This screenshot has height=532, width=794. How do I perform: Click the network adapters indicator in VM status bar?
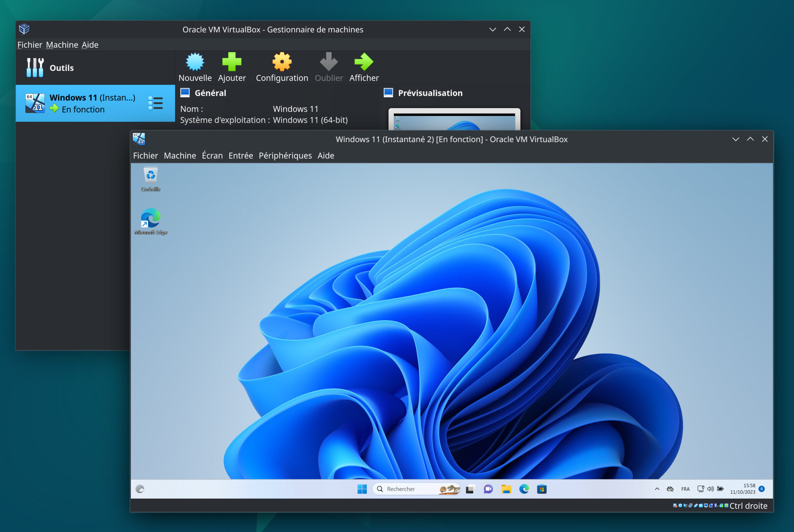click(x=690, y=506)
